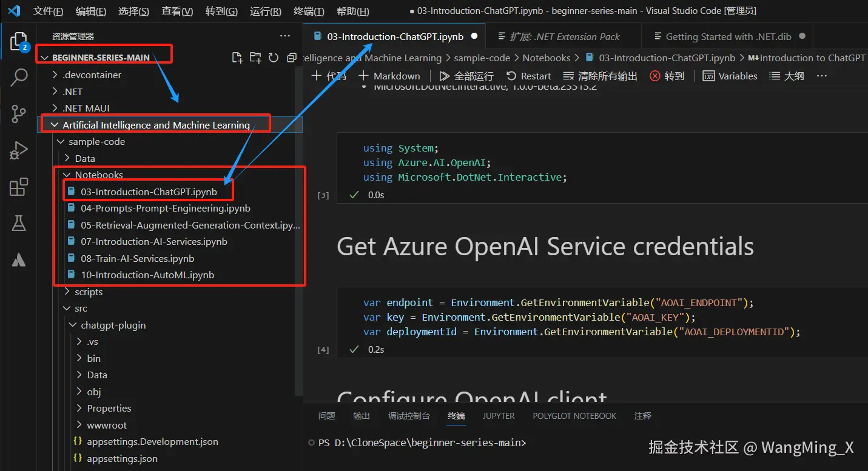
Task: Click the Notebooks breadcrumb segment
Action: pyautogui.click(x=547, y=58)
